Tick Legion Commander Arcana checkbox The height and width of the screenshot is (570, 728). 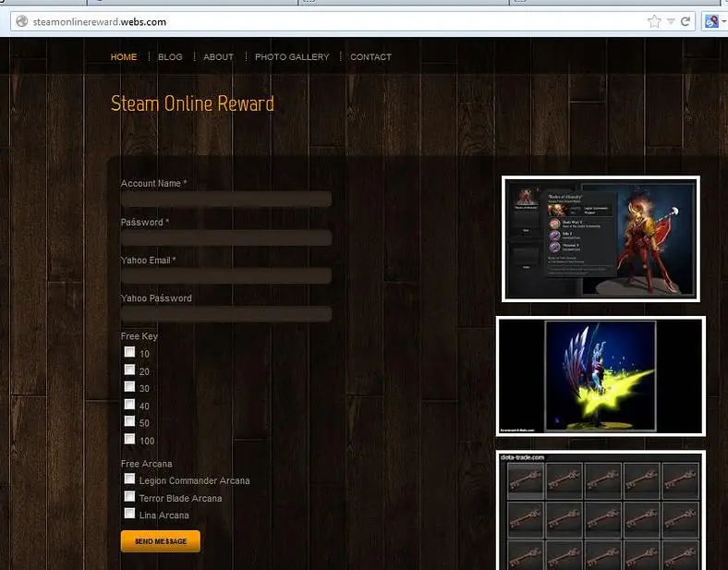tap(129, 479)
